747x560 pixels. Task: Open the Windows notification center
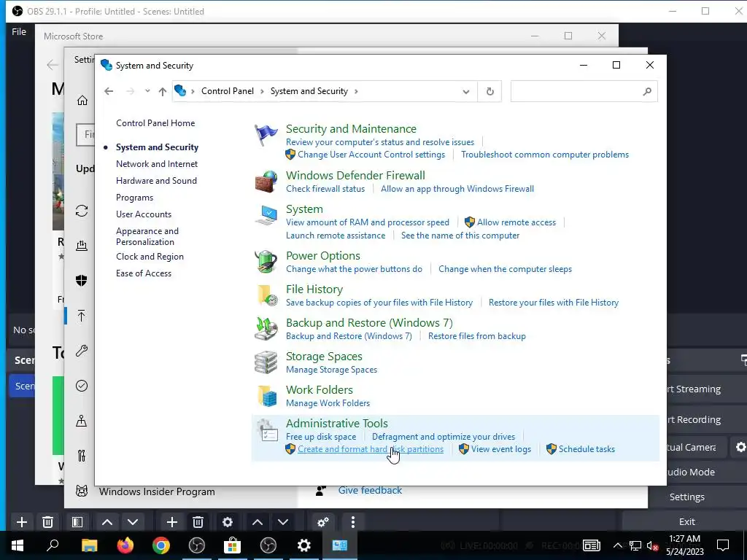tap(723, 545)
